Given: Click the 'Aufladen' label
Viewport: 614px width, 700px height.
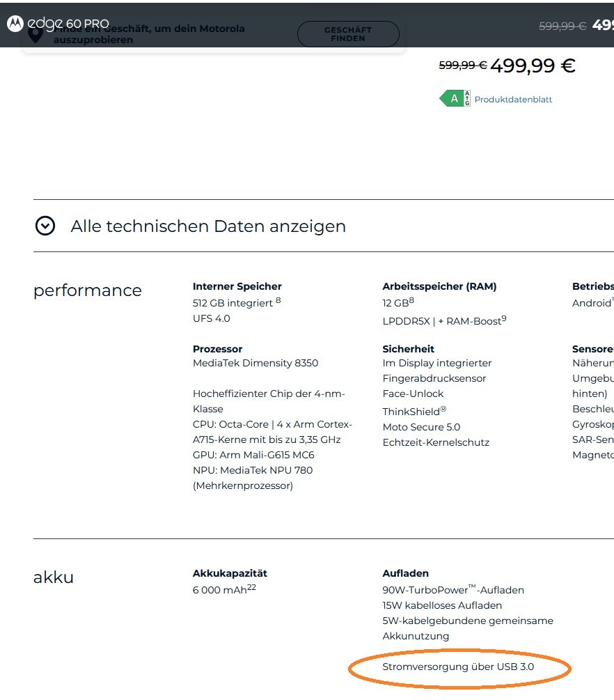Looking at the screenshot, I should 405,573.
